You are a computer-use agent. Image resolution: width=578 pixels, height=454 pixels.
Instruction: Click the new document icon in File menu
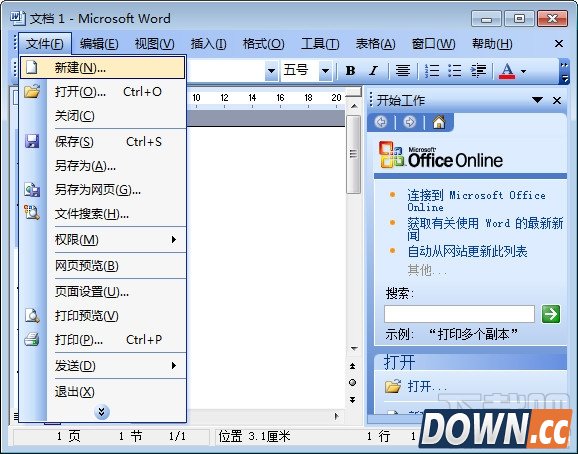(x=32, y=67)
